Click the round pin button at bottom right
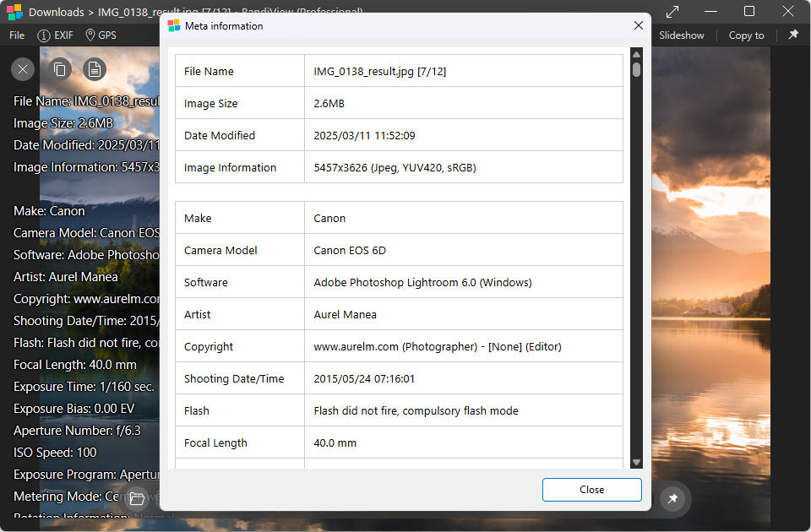811x532 pixels. [x=672, y=499]
